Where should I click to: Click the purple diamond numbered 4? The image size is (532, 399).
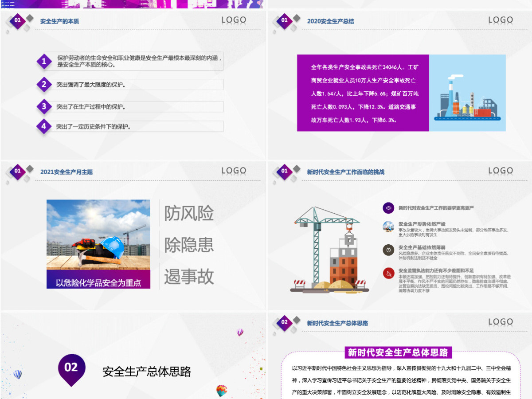[x=43, y=126]
